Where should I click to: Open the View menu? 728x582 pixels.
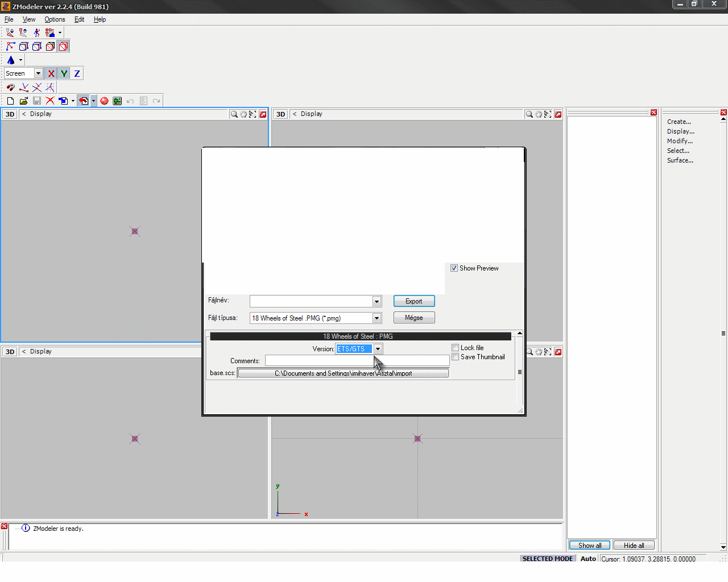tap(28, 19)
